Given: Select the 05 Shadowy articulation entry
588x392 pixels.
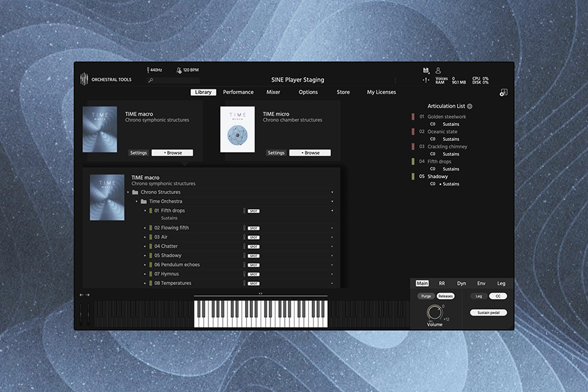Looking at the screenshot, I should coord(438,176).
